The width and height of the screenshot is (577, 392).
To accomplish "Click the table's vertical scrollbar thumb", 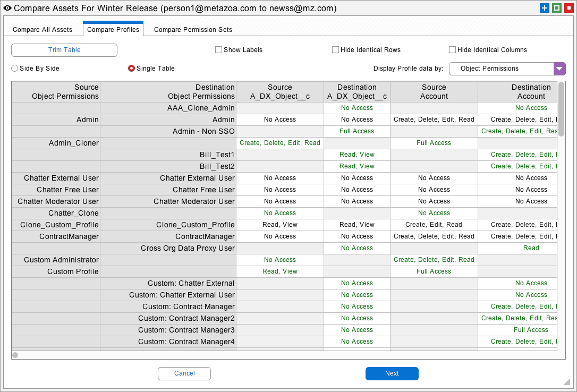I will tap(561, 109).
